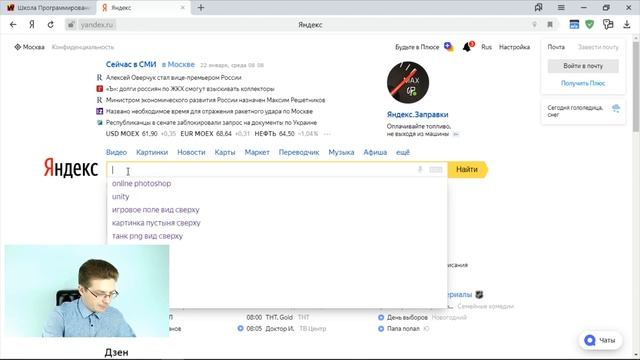This screenshot has width=640, height=360.
Task: Open a new tab with plus button
Action: click(x=201, y=8)
